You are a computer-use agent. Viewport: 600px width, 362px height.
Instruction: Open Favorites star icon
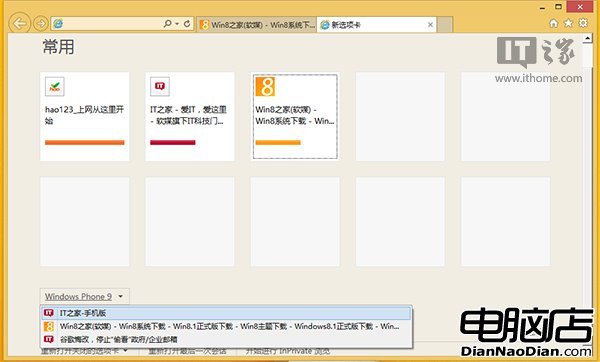[x=569, y=23]
